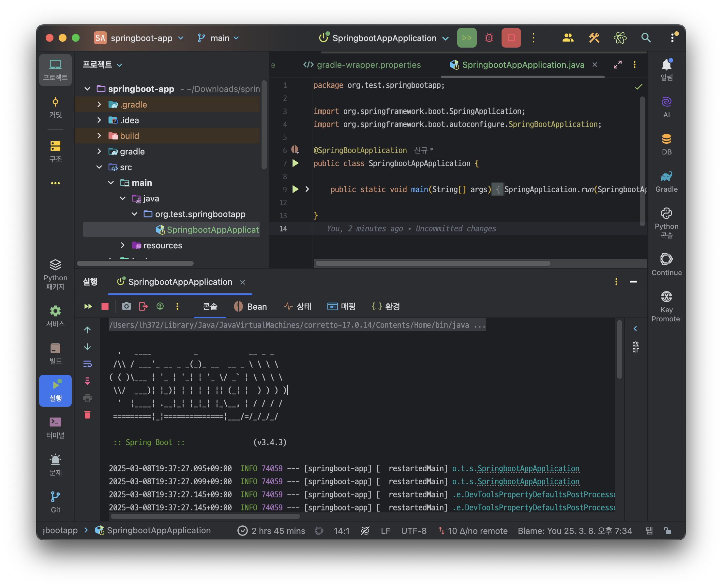
Task: Toggle read-only lock icon in status bar
Action: tap(667, 530)
